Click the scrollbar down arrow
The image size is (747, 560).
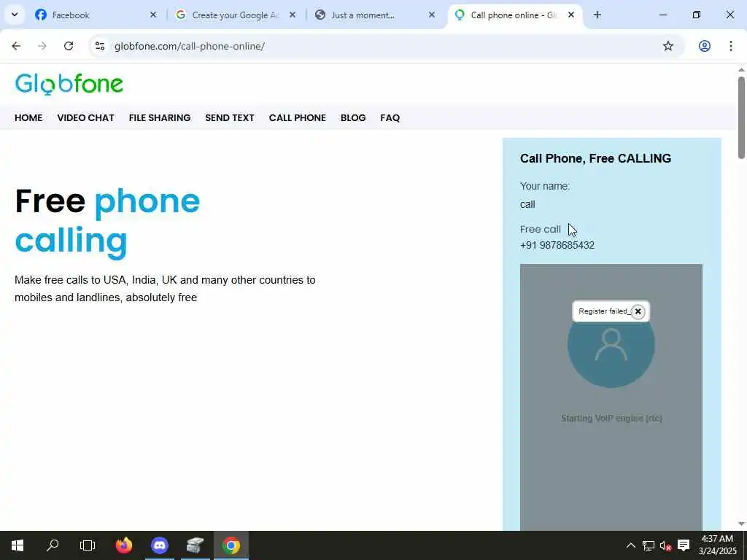pos(741,524)
